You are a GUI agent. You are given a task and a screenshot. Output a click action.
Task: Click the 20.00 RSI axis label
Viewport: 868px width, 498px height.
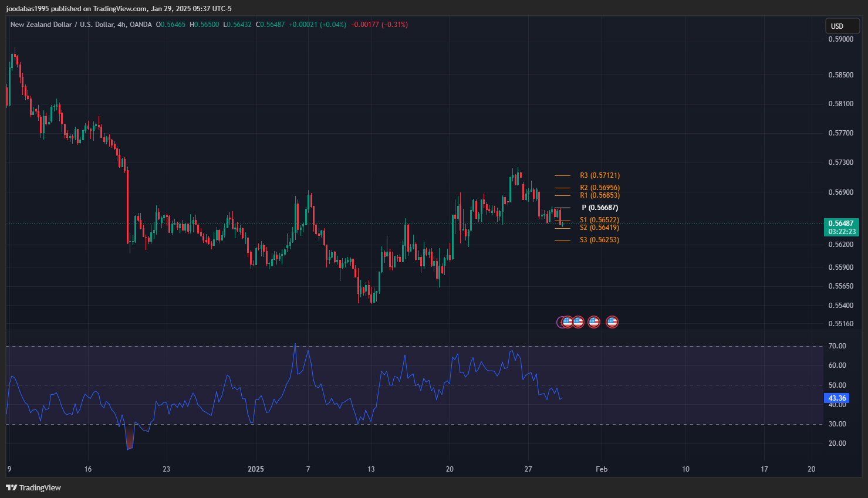point(837,443)
